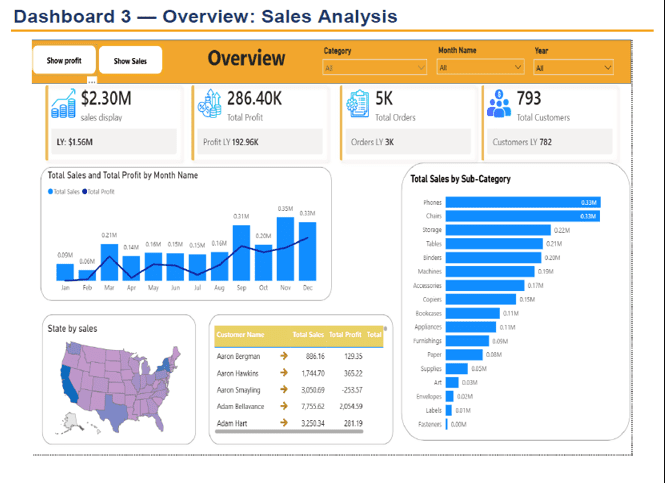Screen dimensions: 665x483
Task: Expand the Month Name dropdown
Action: [x=480, y=67]
